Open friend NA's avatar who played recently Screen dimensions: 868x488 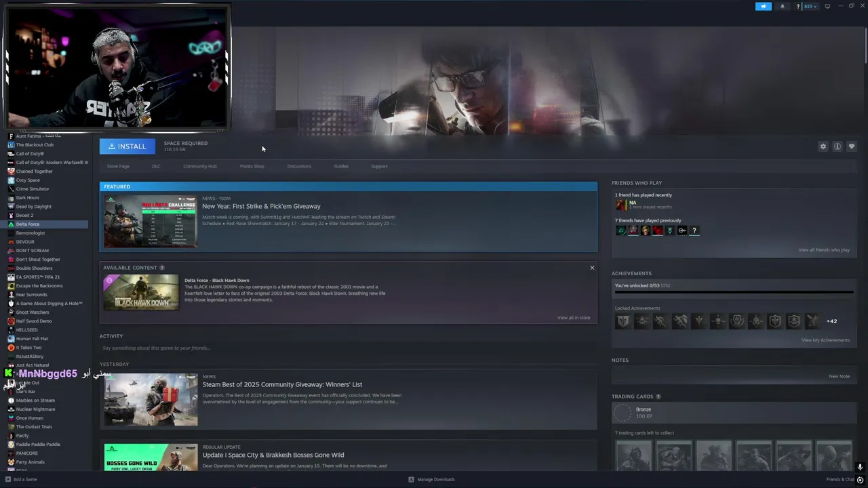click(620, 205)
